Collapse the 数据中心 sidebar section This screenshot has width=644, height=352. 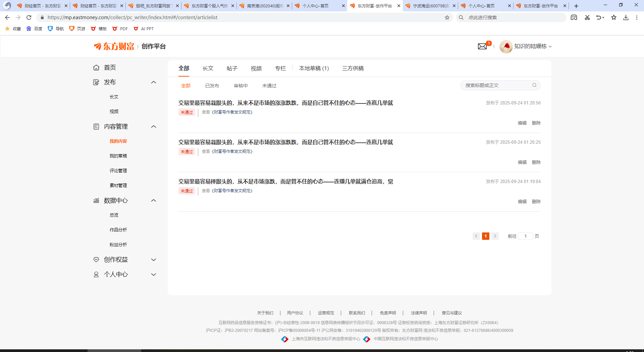(154, 201)
